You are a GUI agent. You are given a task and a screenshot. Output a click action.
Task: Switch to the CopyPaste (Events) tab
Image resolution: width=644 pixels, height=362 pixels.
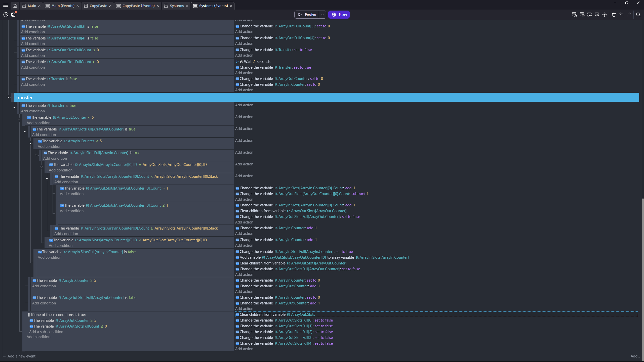pyautogui.click(x=138, y=6)
